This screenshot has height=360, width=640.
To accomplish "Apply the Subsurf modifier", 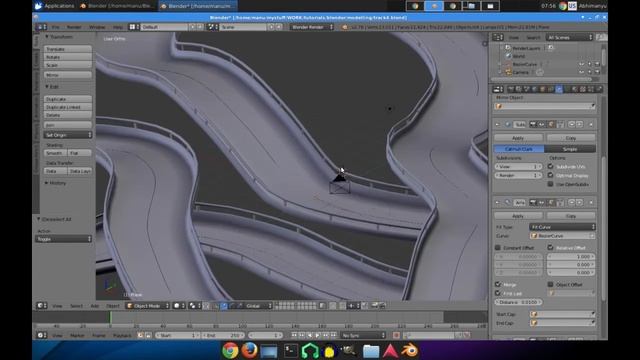I will (x=518, y=138).
